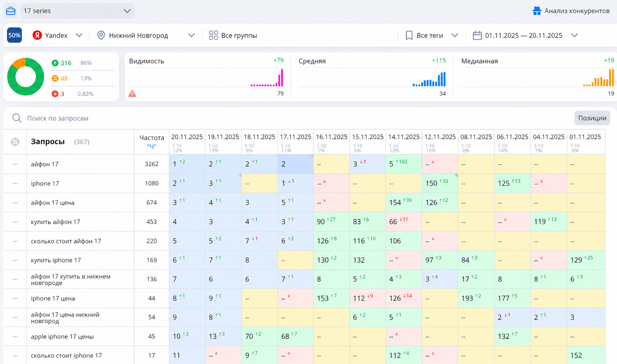Screen dimensions: 617x364
Task: Click the dash marker beside айфон 17 купить в нижнем новгороде
Action: (x=15, y=279)
